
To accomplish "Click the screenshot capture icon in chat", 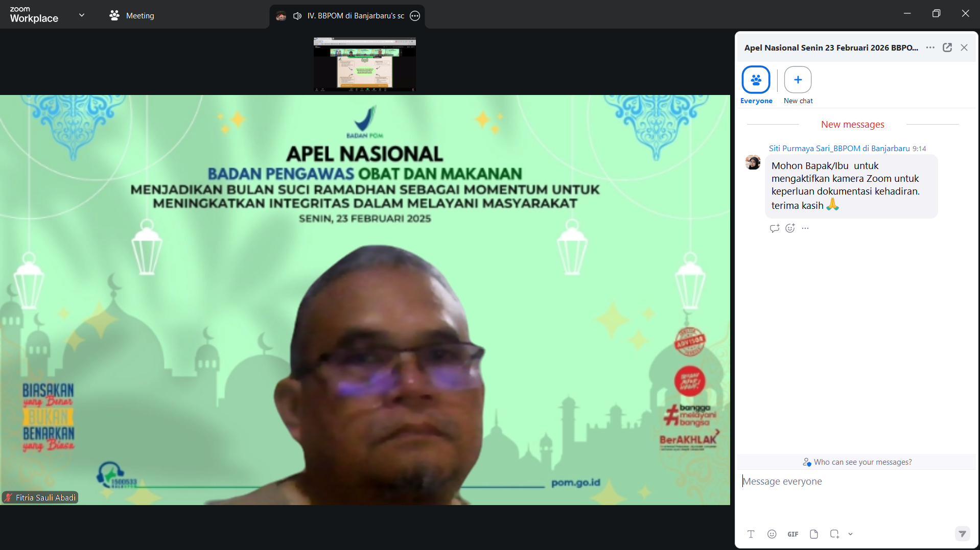I will 834,534.
